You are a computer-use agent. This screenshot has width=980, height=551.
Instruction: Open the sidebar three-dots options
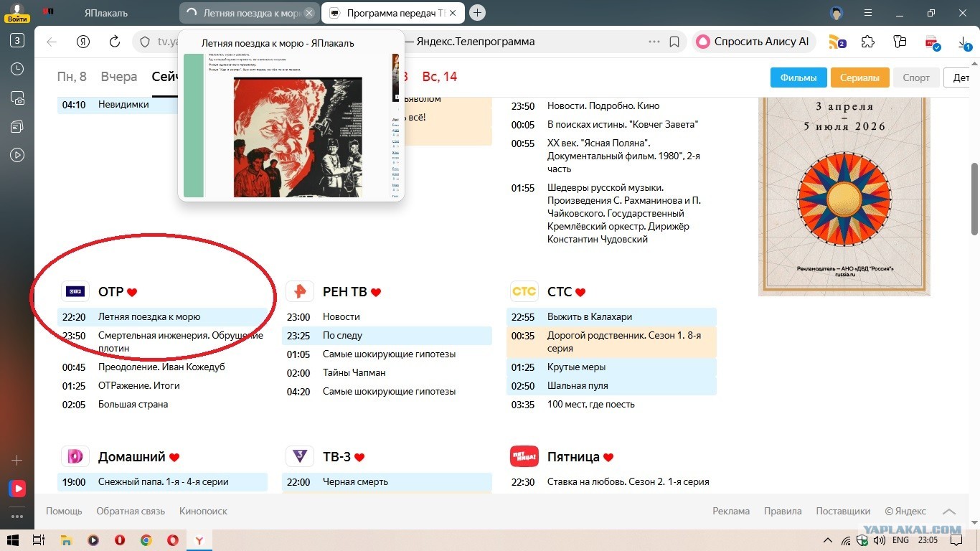coord(17,516)
